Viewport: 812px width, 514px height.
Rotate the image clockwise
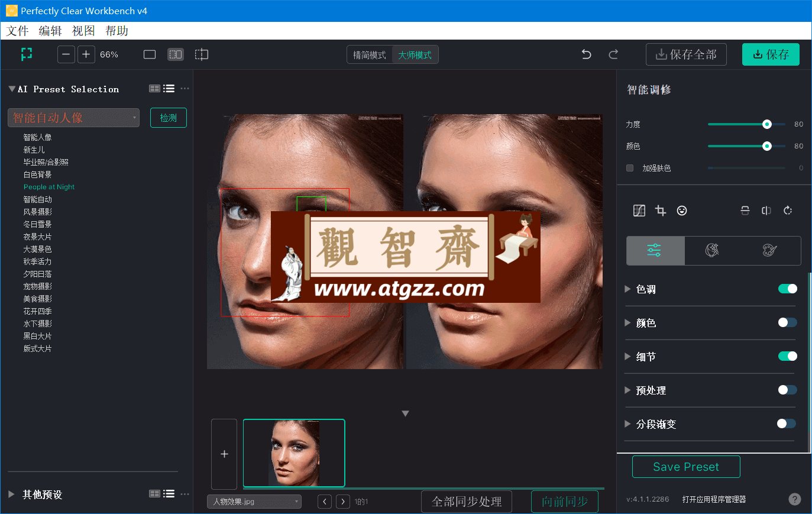[788, 211]
